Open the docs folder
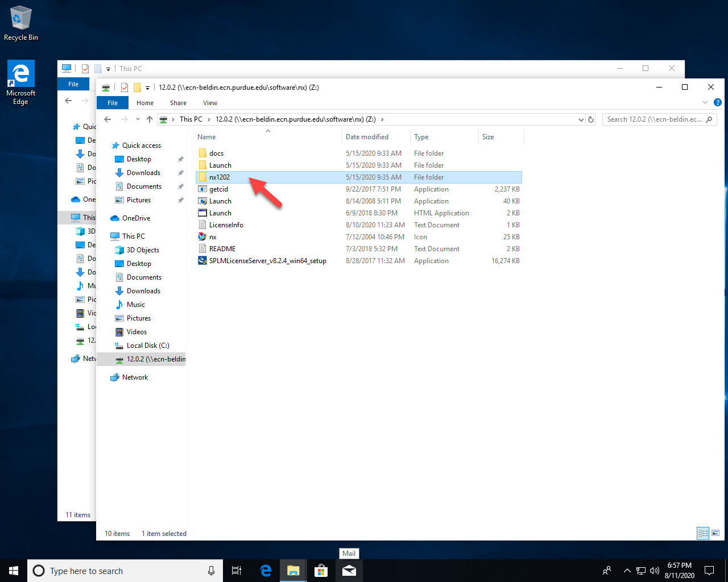 click(216, 153)
